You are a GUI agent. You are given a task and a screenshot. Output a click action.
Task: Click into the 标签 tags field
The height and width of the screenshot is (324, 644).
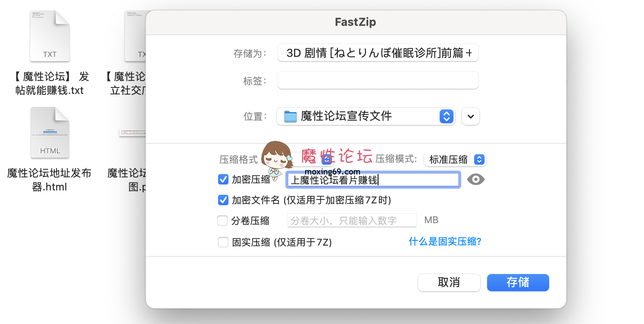(x=378, y=81)
